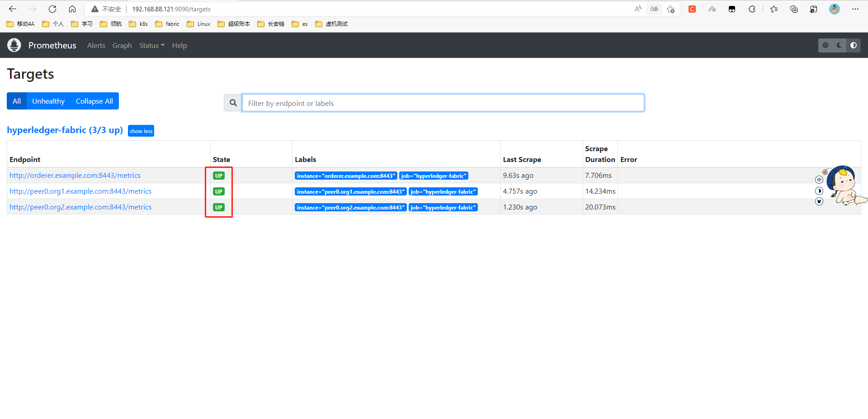
Task: Open the Help nav item
Action: tap(179, 45)
